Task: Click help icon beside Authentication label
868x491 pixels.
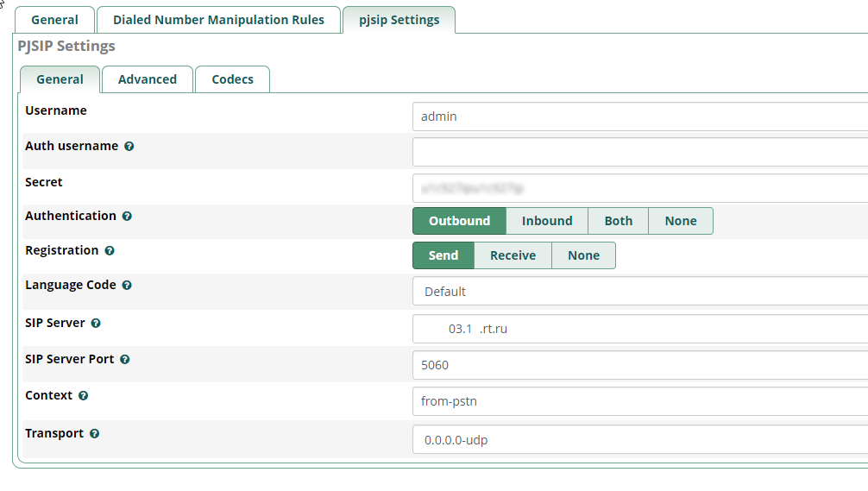Action: tap(127, 217)
